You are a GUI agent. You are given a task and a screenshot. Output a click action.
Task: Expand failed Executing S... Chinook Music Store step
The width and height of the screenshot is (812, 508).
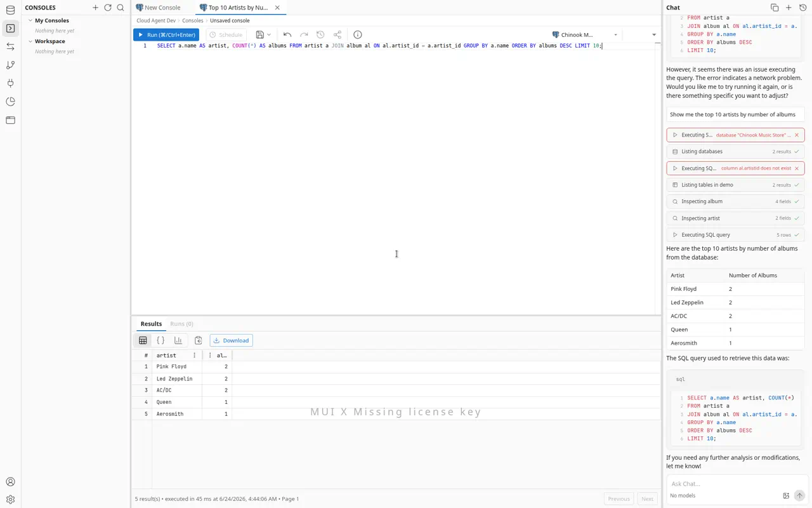pyautogui.click(x=735, y=135)
